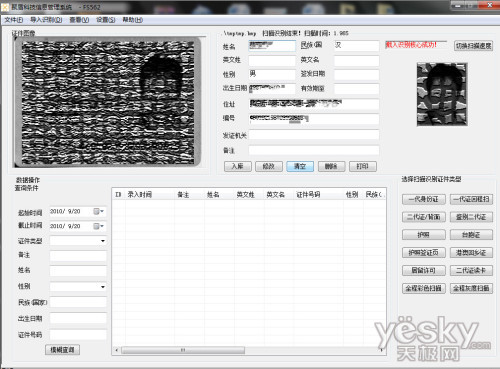Click the scanned ID card image
The height and width of the screenshot is (369, 500).
(107, 102)
